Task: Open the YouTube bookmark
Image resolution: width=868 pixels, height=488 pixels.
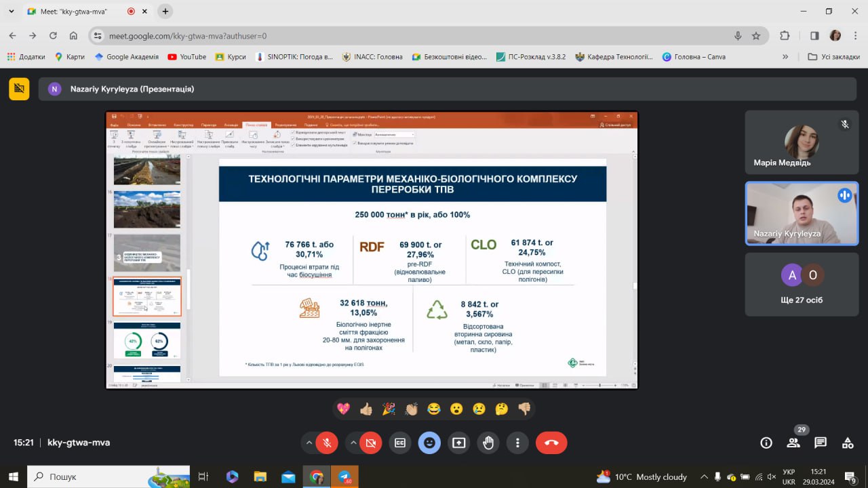Action: coord(186,57)
